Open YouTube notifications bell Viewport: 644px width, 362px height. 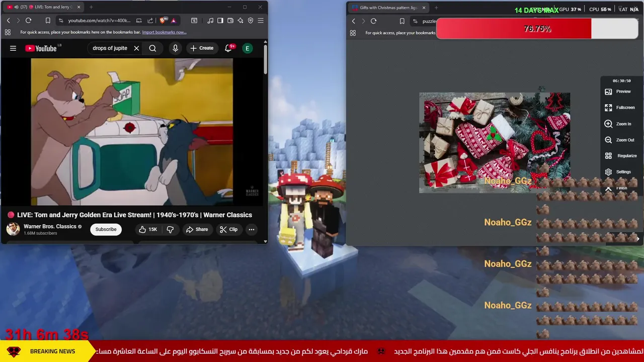[x=228, y=48]
